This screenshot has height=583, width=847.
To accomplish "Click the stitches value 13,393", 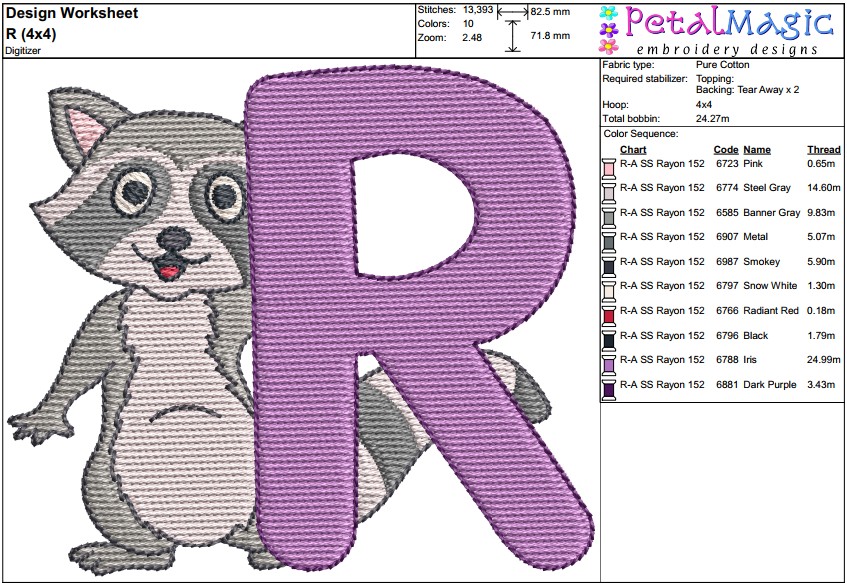I will click(478, 10).
